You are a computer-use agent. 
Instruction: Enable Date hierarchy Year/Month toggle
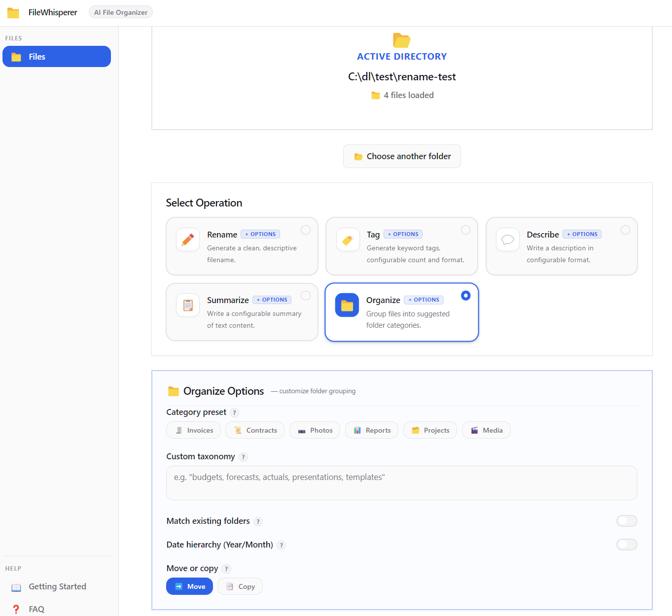(x=627, y=545)
